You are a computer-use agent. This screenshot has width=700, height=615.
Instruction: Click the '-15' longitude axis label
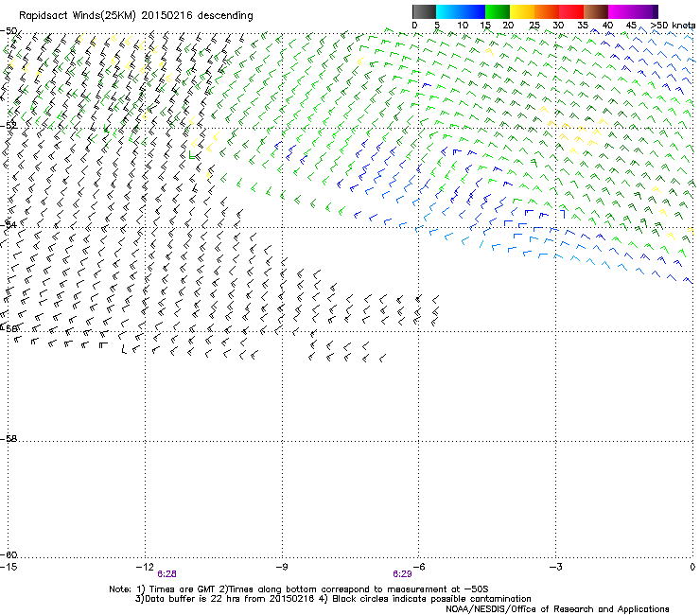(x=9, y=567)
